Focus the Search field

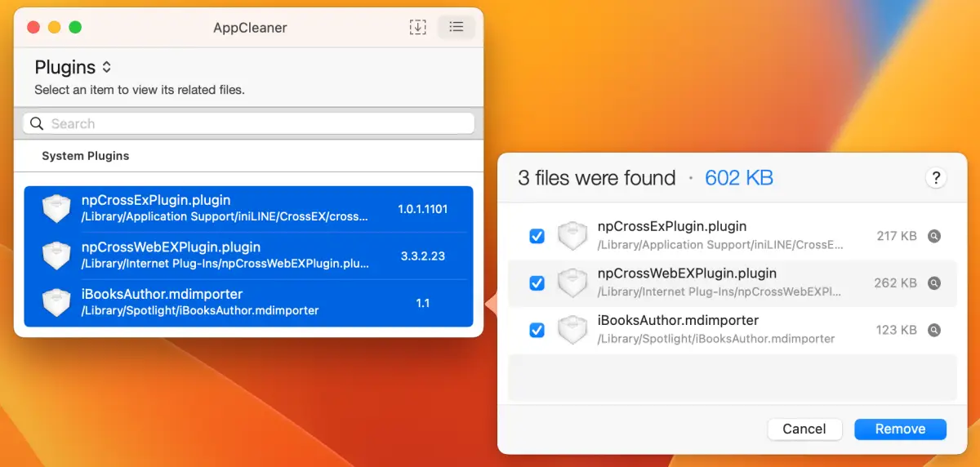[x=248, y=123]
